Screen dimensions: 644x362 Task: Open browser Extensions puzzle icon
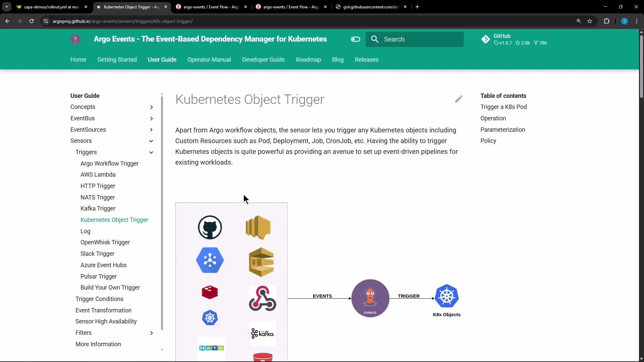pyautogui.click(x=606, y=21)
